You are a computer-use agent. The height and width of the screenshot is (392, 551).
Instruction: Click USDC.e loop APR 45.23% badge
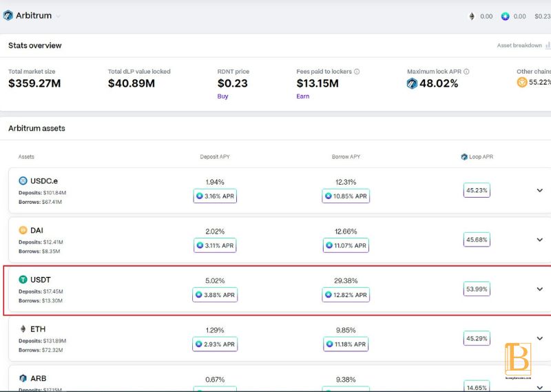click(x=477, y=190)
